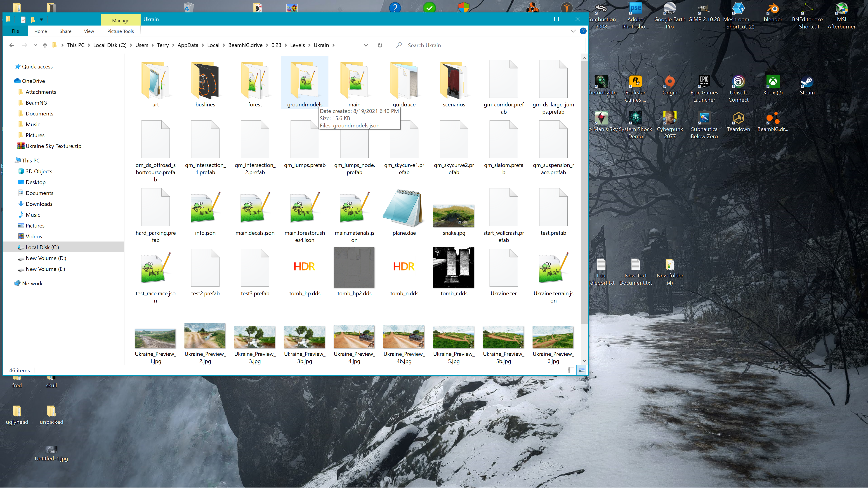Switch to large icons view mode
This screenshot has width=868, height=488.
[x=582, y=370]
